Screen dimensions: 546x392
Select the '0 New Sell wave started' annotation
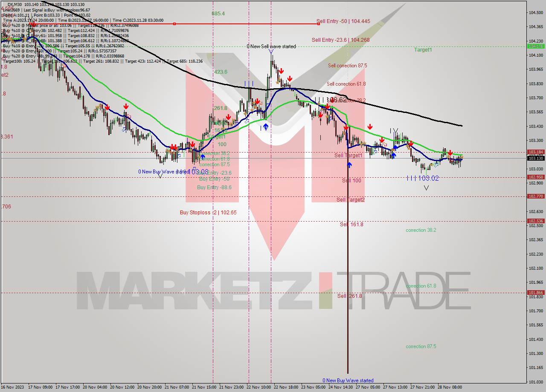(271, 46)
